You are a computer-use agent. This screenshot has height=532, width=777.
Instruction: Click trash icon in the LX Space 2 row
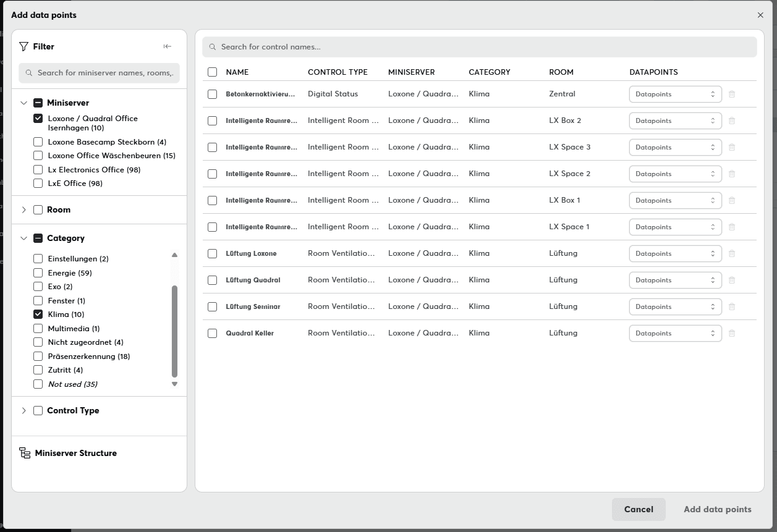pos(732,174)
